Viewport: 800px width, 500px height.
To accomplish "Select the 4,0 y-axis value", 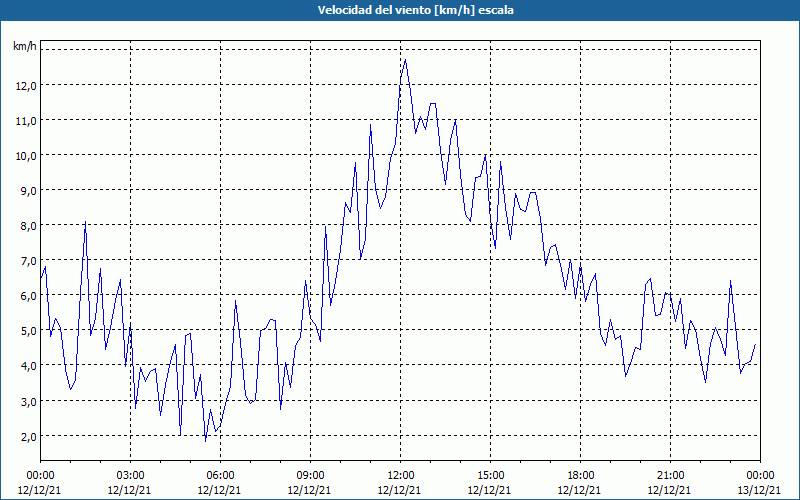I will (x=28, y=366).
